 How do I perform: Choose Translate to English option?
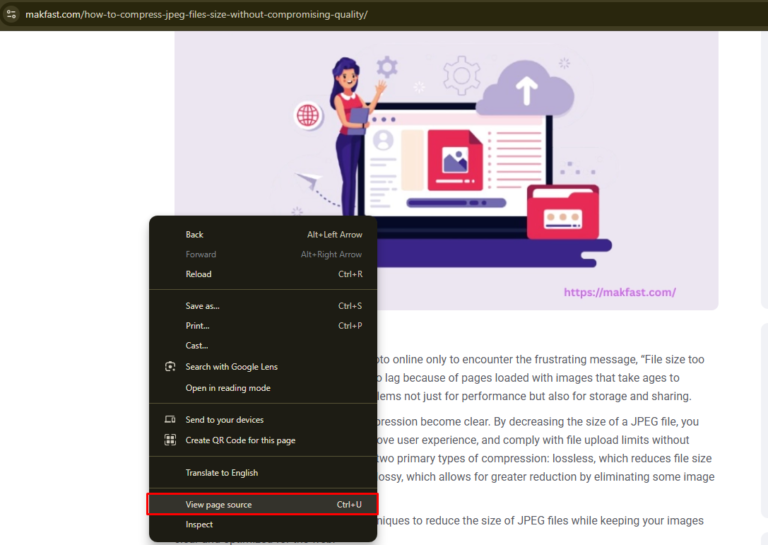click(x=221, y=473)
